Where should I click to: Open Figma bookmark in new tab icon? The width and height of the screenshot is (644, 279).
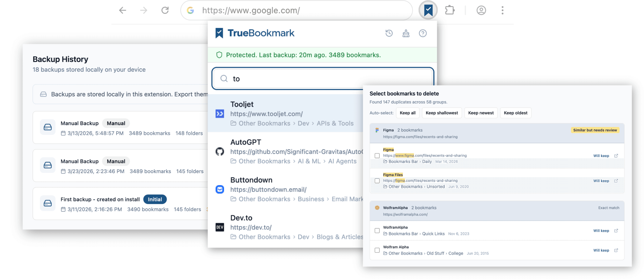coord(616,156)
